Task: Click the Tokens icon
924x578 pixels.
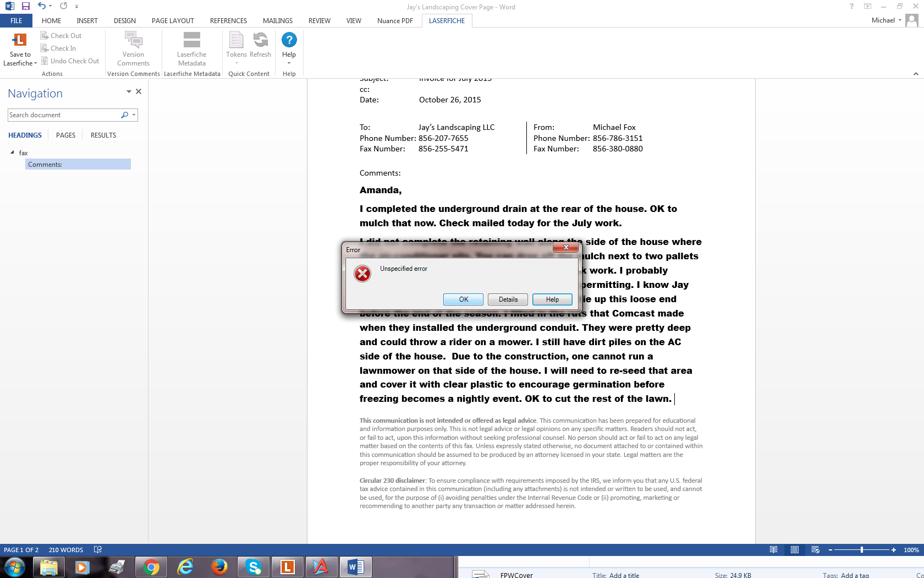Action: click(236, 40)
